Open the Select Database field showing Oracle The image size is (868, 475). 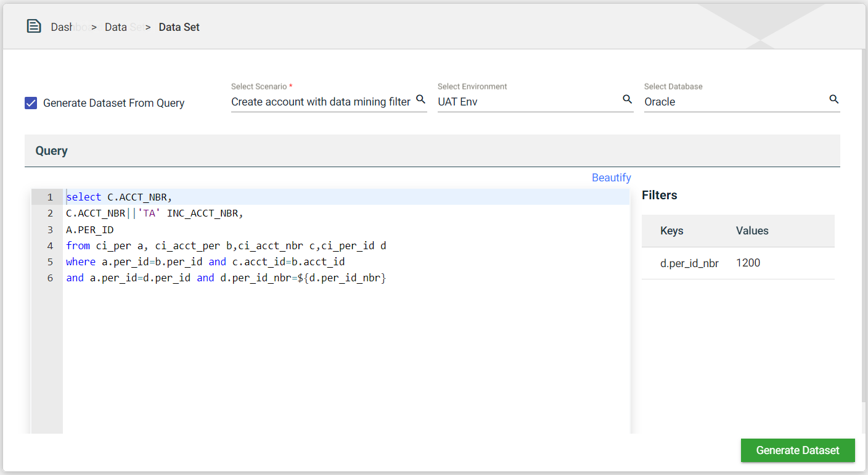pyautogui.click(x=734, y=102)
